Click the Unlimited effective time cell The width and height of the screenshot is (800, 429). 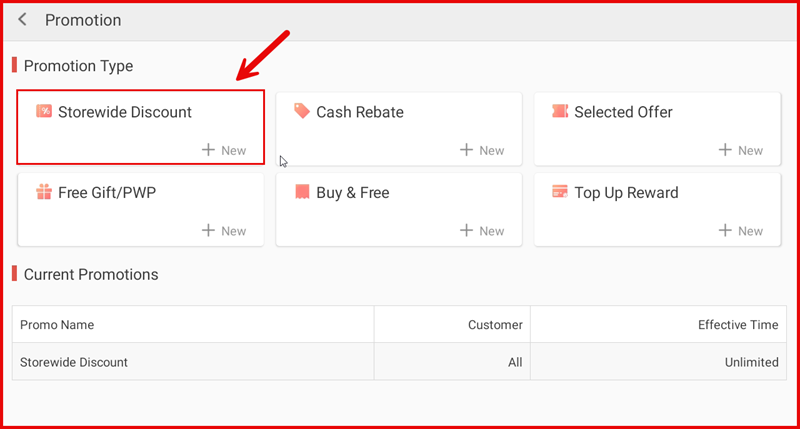[751, 362]
